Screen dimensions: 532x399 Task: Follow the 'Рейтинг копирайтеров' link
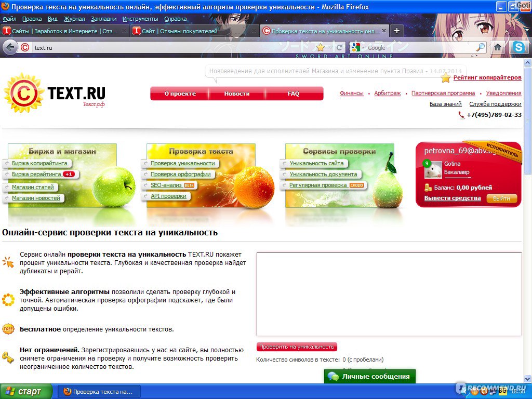(x=487, y=78)
